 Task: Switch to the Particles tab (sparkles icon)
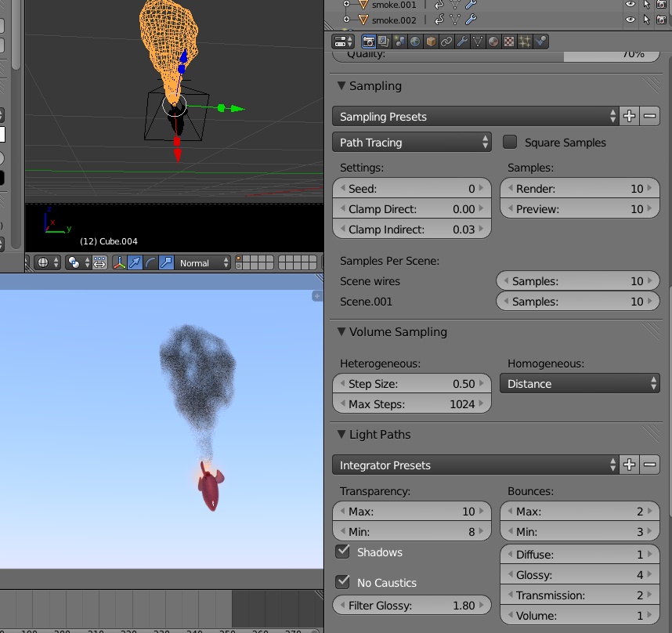pos(525,42)
